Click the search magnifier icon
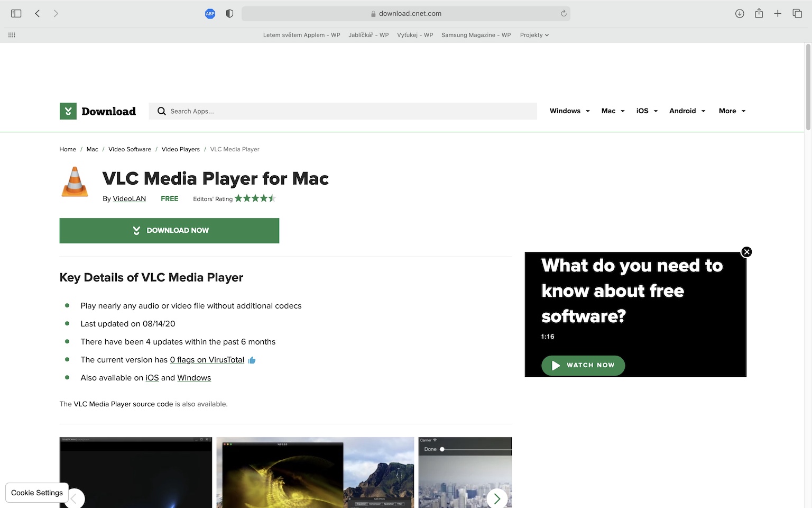The image size is (812, 508). (x=161, y=111)
